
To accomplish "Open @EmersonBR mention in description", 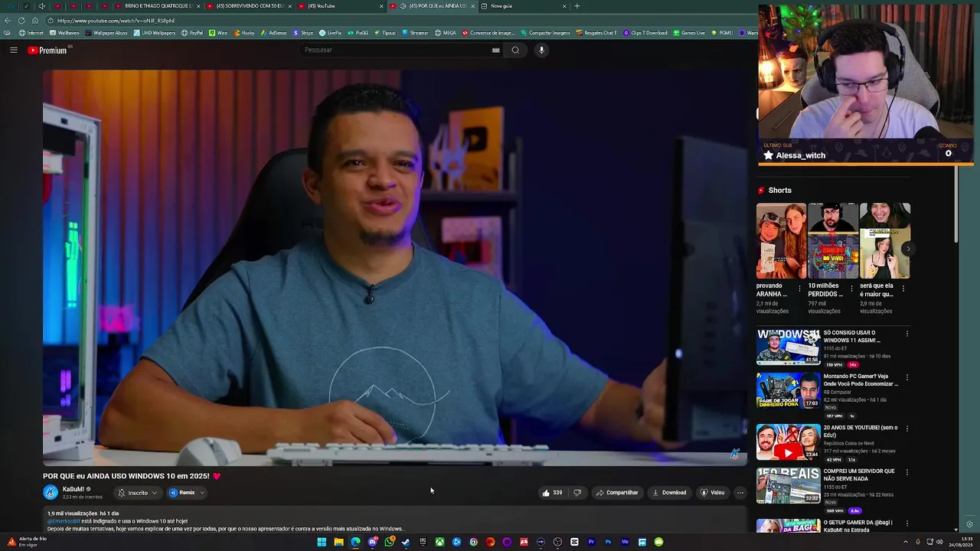I will [64, 521].
